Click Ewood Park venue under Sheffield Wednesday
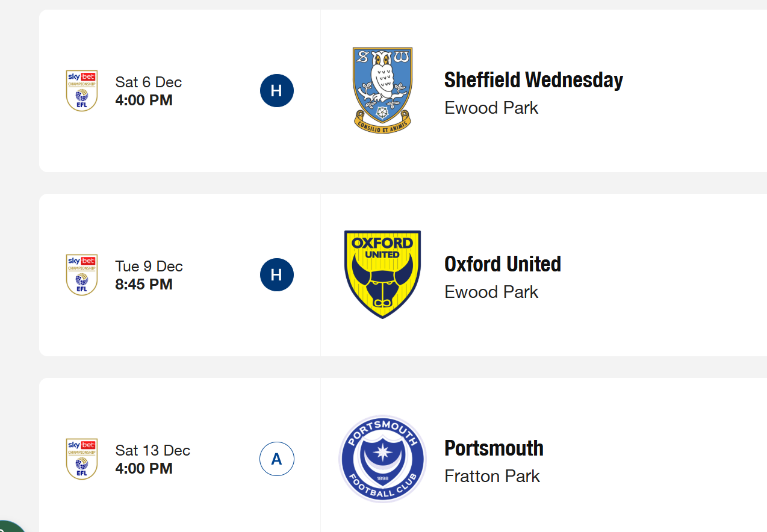 491,108
